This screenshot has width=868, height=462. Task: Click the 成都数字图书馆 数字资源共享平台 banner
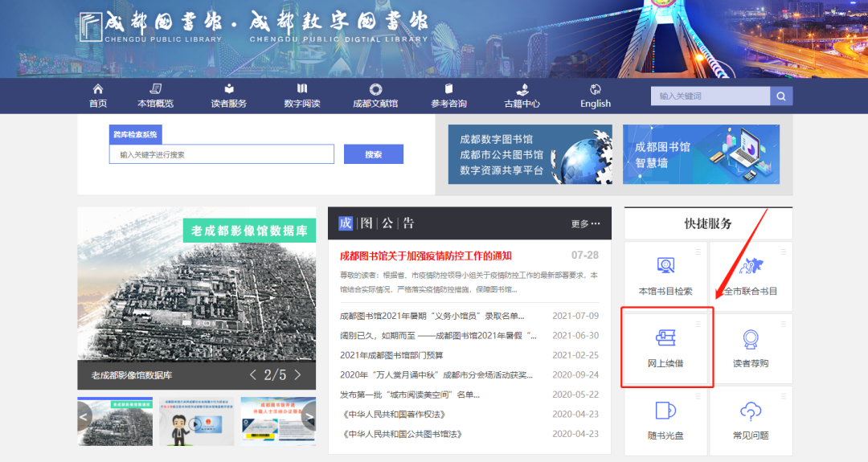pos(530,154)
